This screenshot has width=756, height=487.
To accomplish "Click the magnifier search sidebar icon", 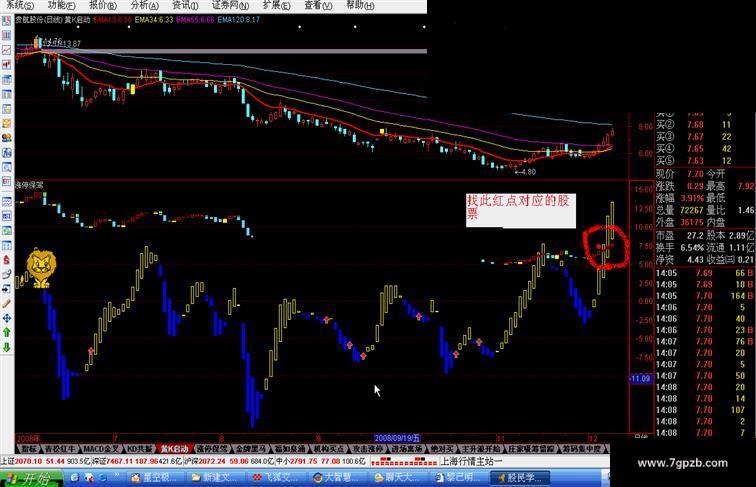I will tap(6, 167).
